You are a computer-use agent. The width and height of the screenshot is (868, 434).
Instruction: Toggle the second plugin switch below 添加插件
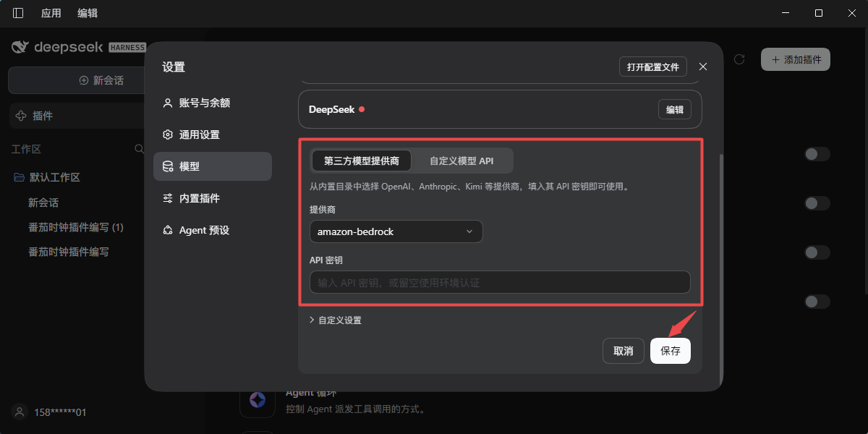click(x=817, y=203)
